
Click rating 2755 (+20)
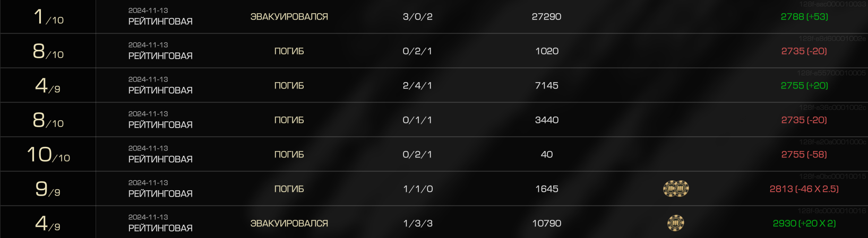804,85
